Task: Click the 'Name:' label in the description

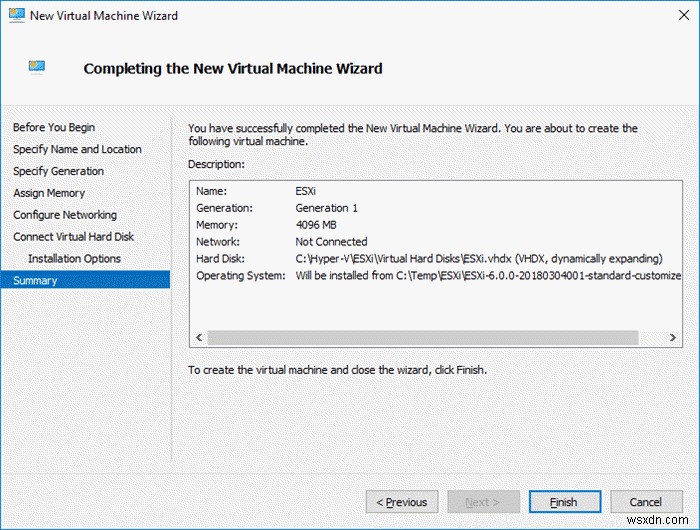Action: (x=212, y=191)
